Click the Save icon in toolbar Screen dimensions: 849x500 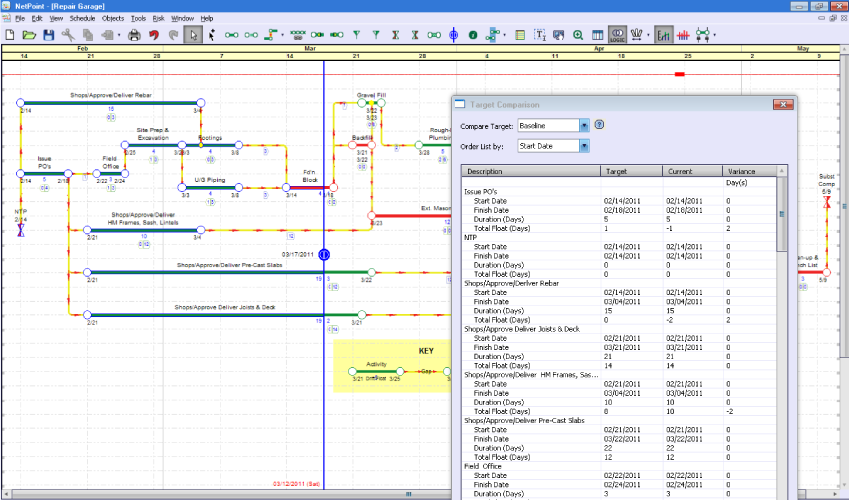point(48,35)
